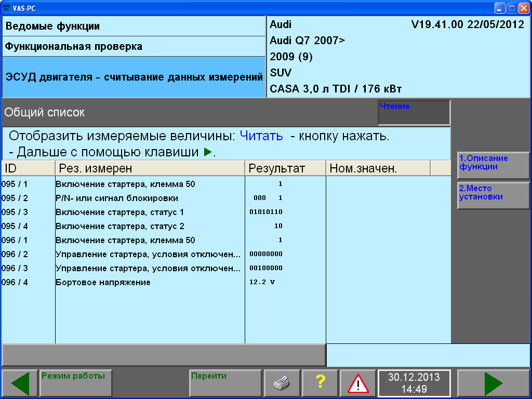The height and width of the screenshot is (399, 532).
Task: Open the Перейти menu button
Action: pos(225,383)
